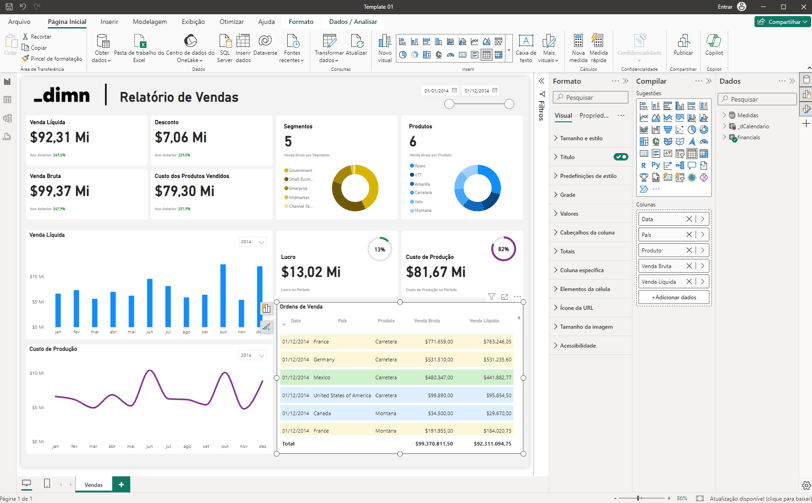Switch to the Exibição ribbon tab

[x=193, y=21]
